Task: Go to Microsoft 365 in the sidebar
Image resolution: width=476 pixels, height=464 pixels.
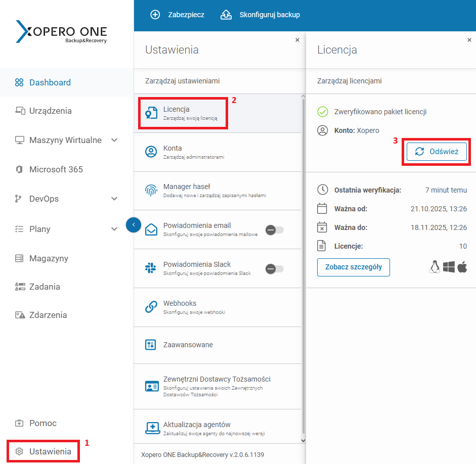Action: pyautogui.click(x=56, y=169)
